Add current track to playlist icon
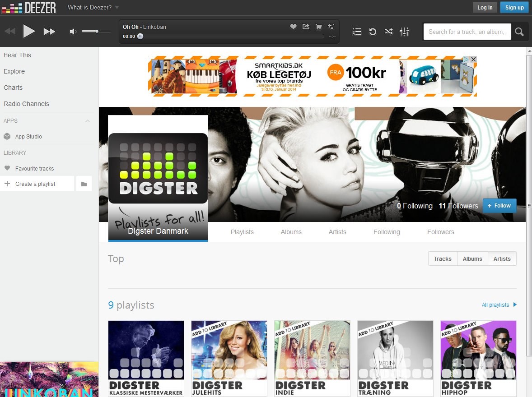 coord(331,27)
